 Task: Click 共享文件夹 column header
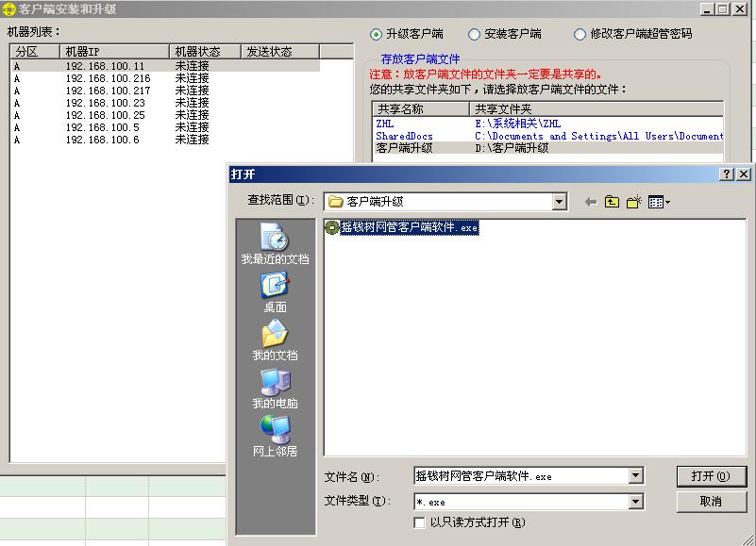596,108
